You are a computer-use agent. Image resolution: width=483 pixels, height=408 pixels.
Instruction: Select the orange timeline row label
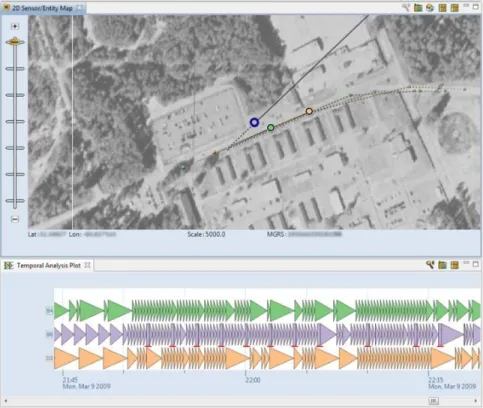[49, 358]
